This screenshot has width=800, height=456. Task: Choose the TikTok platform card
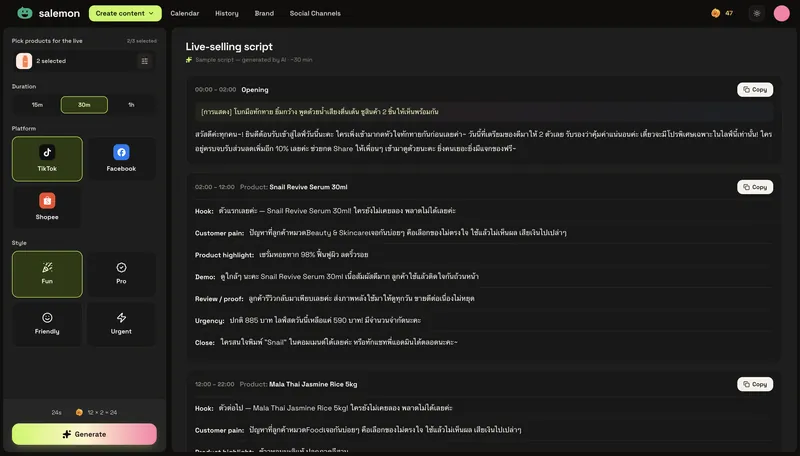click(47, 159)
